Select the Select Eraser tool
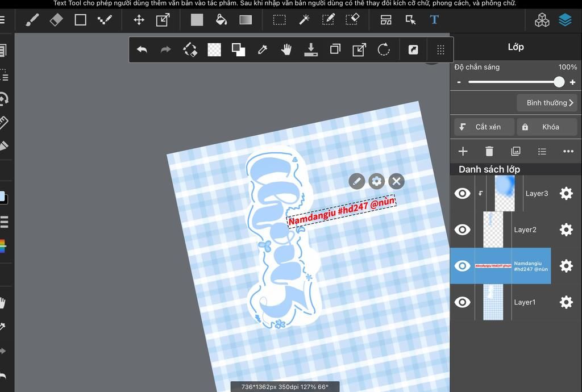The image size is (582, 392). pos(352,20)
